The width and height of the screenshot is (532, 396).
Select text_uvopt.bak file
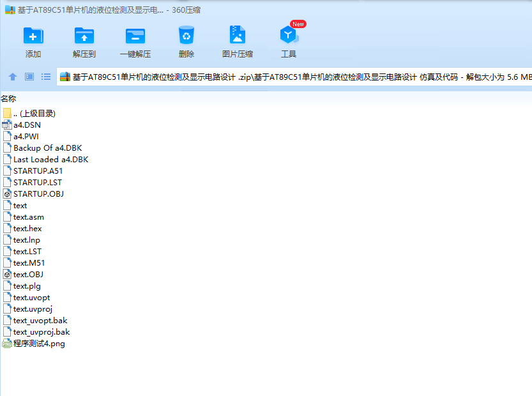click(40, 321)
